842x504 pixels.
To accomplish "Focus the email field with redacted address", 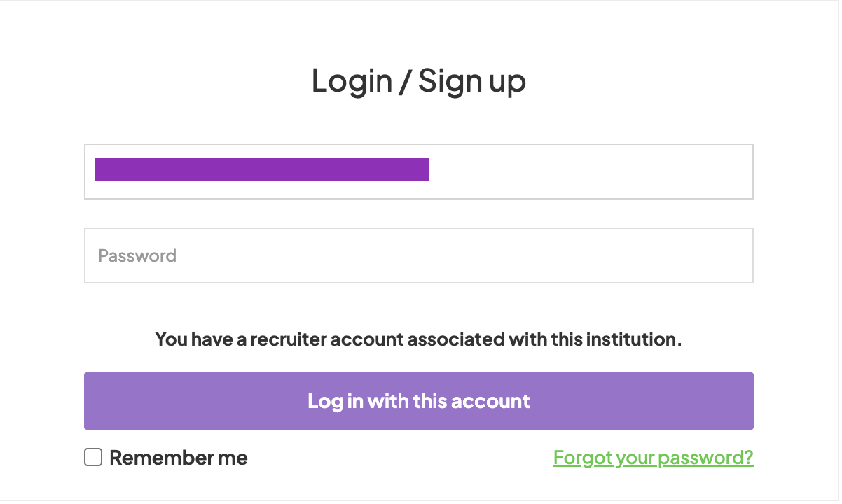I will click(x=418, y=171).
